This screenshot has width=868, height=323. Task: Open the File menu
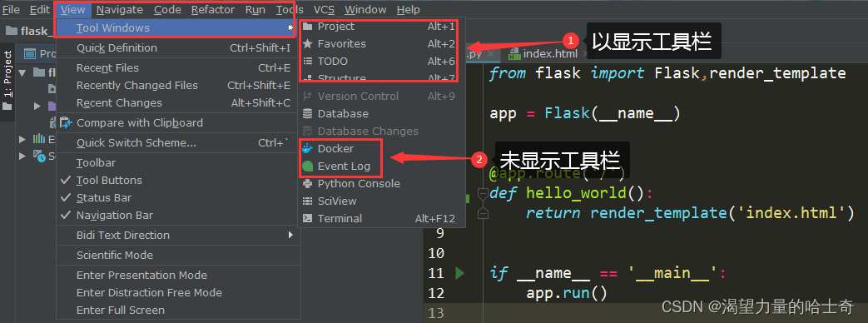pos(11,9)
